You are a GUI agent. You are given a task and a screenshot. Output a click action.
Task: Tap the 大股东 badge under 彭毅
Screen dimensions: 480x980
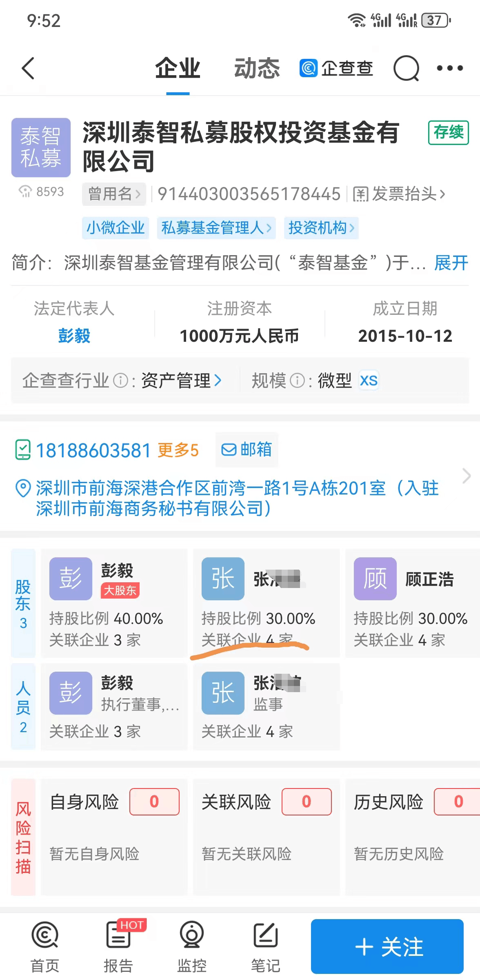pos(120,590)
